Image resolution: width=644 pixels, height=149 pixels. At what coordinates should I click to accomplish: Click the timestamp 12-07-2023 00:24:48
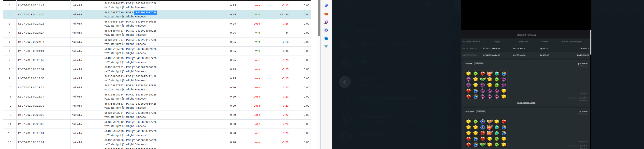[31, 5]
